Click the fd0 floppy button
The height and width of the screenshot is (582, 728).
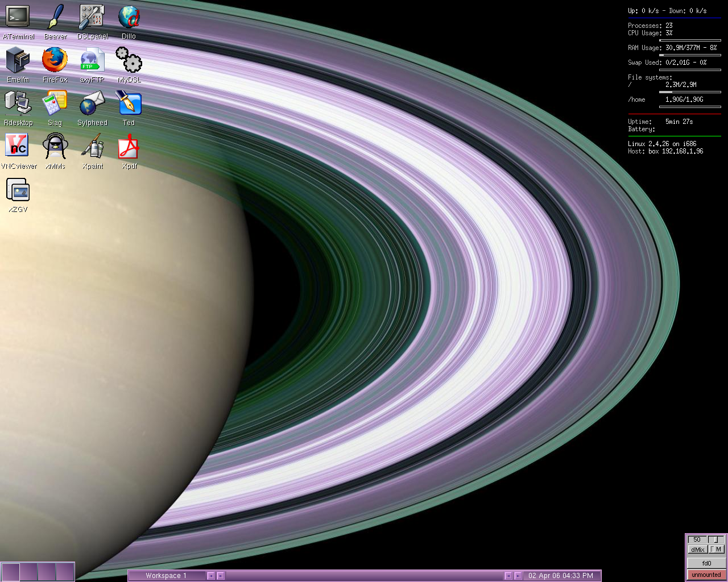(706, 563)
